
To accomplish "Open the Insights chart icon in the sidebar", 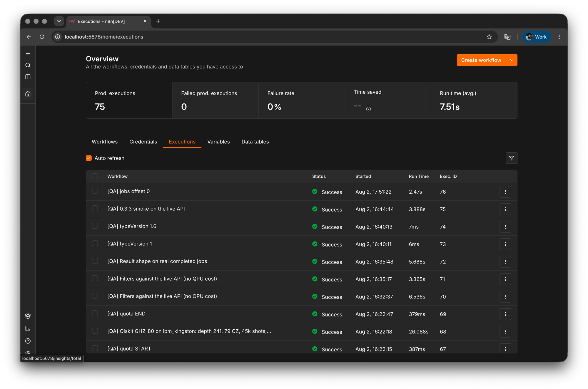I will (x=28, y=328).
